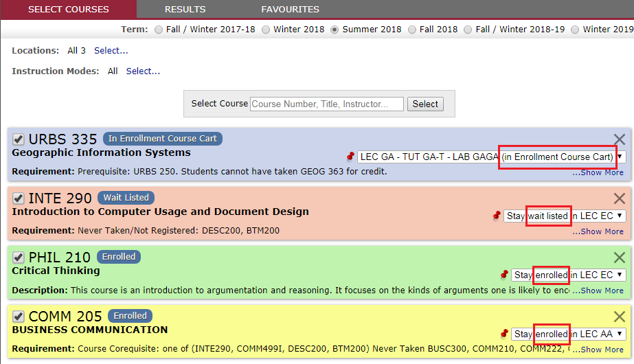The width and height of the screenshot is (634, 364).
Task: Remove COMM 205 using the X icon
Action: tap(619, 317)
